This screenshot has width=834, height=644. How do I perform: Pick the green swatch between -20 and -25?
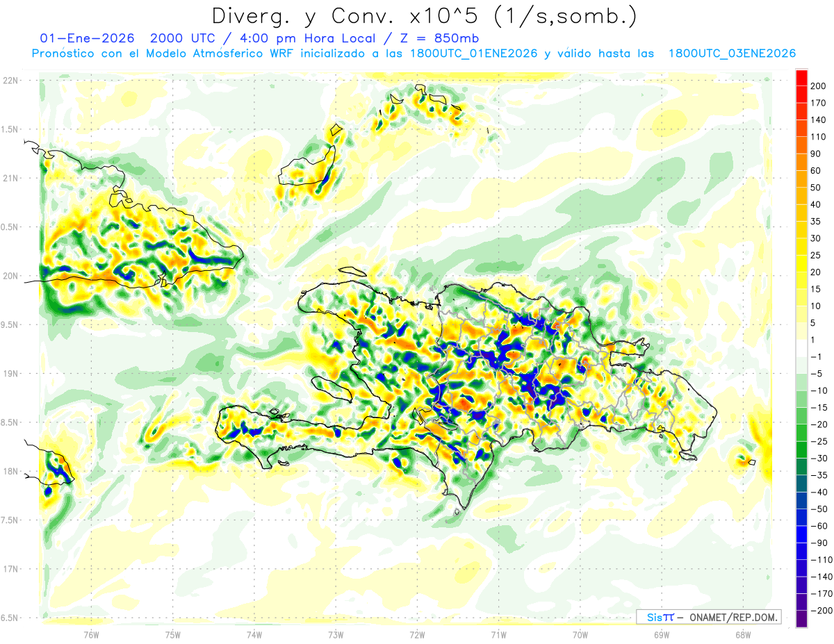pos(801,433)
